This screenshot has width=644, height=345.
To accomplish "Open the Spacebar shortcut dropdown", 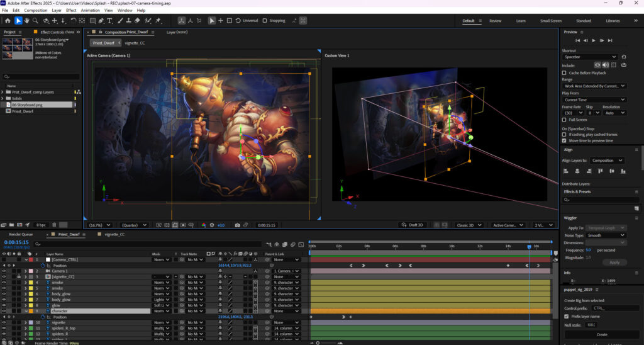I will (x=590, y=57).
